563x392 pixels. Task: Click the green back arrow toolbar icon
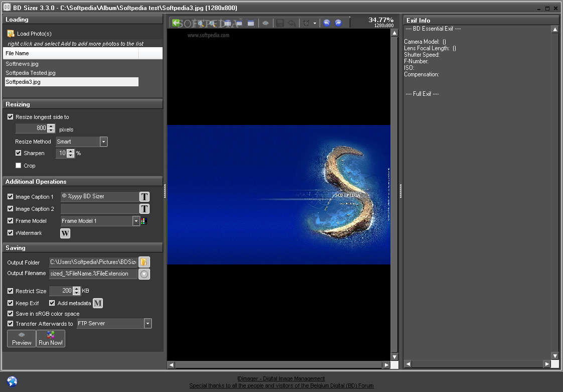tap(176, 23)
